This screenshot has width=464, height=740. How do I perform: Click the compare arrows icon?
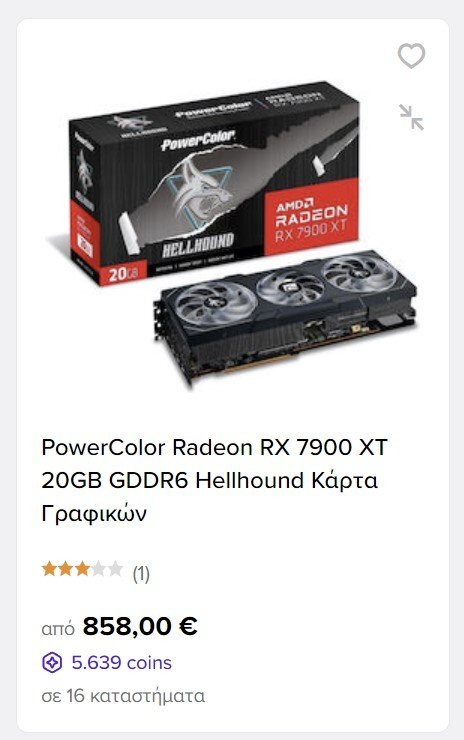click(x=411, y=117)
